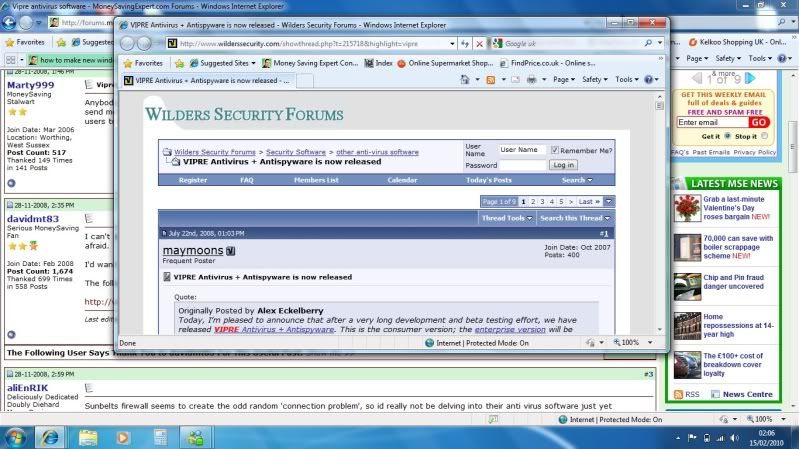This screenshot has height=449, width=799.
Task: Open the Chip and Pin fraud news link
Action: (733, 282)
